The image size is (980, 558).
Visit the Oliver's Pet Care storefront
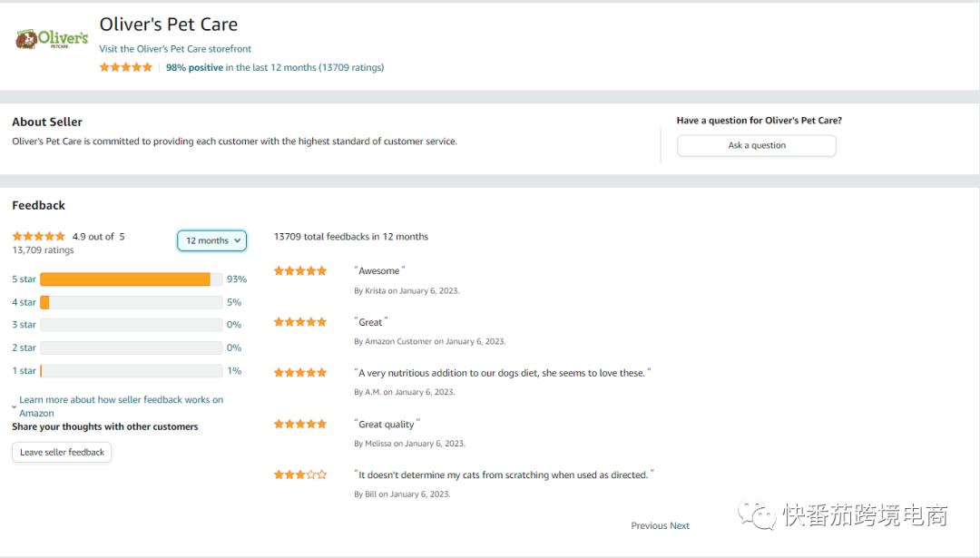175,49
